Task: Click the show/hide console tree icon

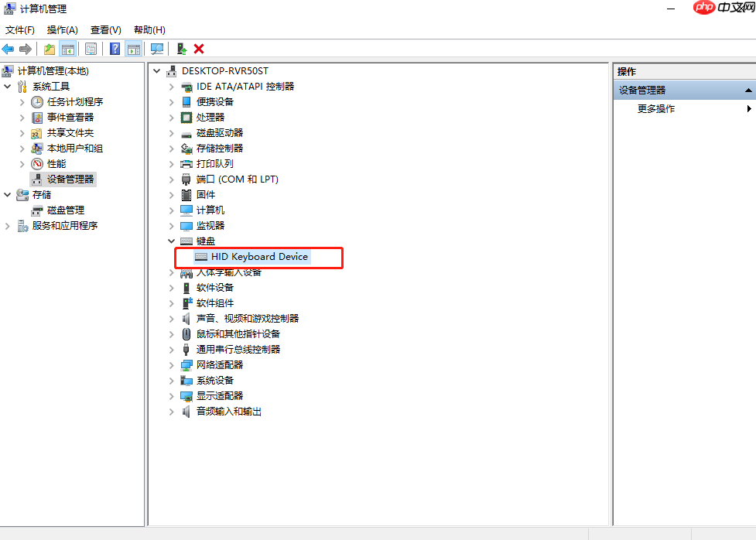Action: pos(67,49)
